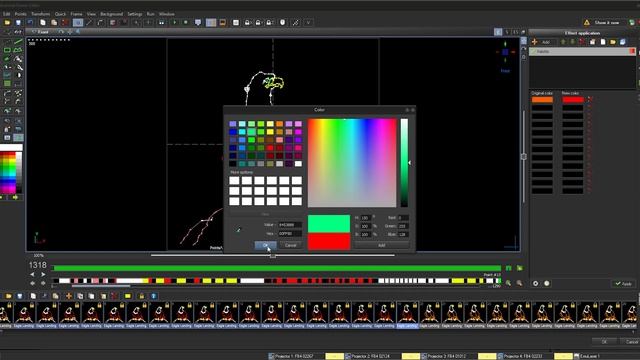Open the Transform menu

pyautogui.click(x=40, y=14)
